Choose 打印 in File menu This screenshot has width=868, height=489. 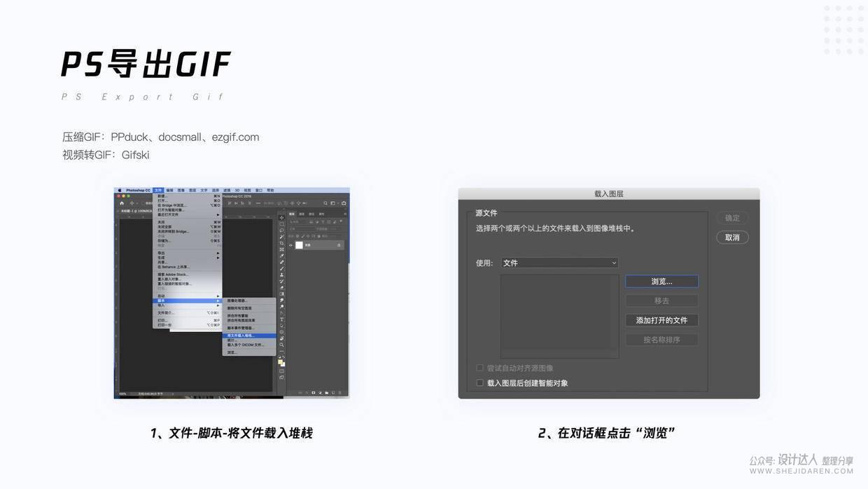pos(188,320)
